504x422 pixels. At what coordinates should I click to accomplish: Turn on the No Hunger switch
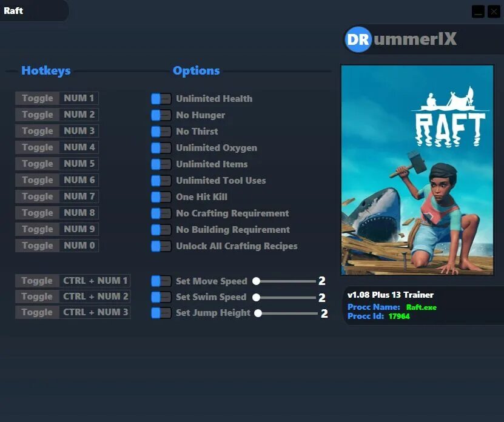(161, 115)
